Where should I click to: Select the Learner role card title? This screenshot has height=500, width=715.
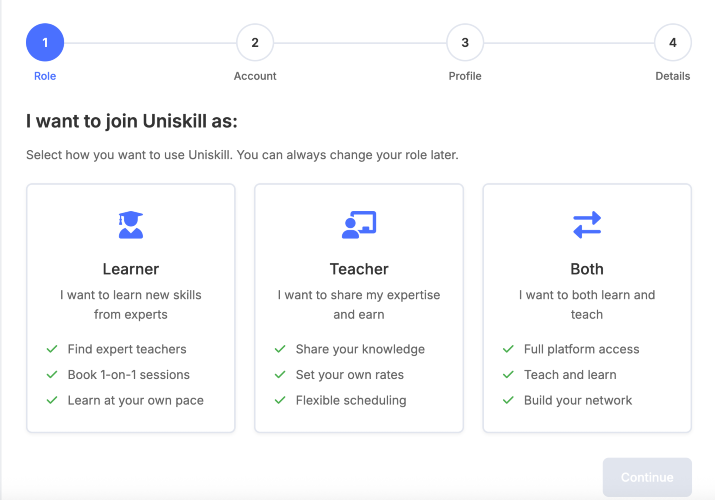pyautogui.click(x=131, y=269)
